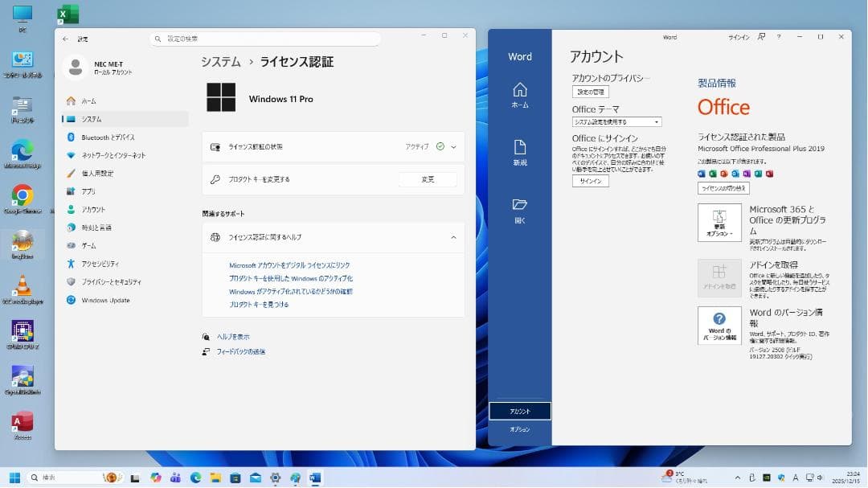The image size is (868, 488).
Task: Click the 変更 button to change product key
Action: pos(428,179)
